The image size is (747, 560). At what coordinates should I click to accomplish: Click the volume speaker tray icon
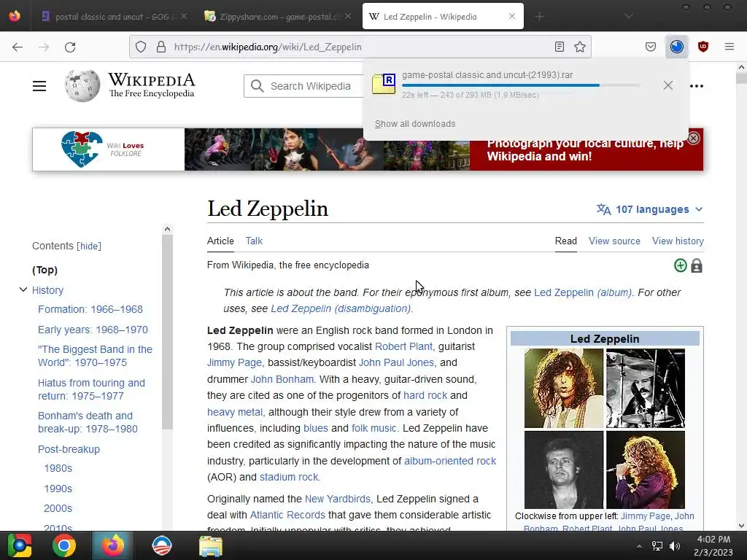(x=675, y=546)
